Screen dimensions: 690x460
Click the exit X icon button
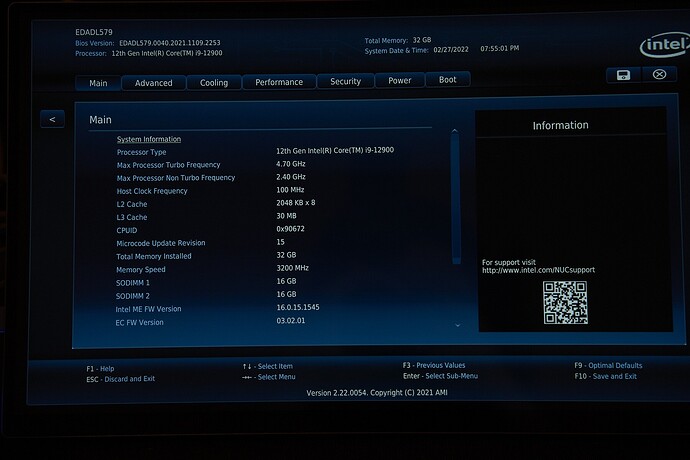658,75
